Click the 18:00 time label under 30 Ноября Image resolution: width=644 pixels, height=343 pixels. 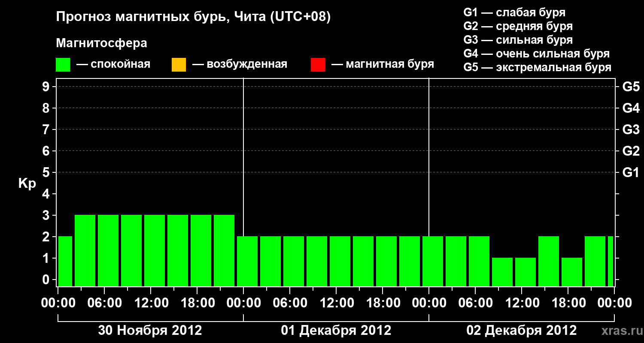pyautogui.click(x=198, y=303)
